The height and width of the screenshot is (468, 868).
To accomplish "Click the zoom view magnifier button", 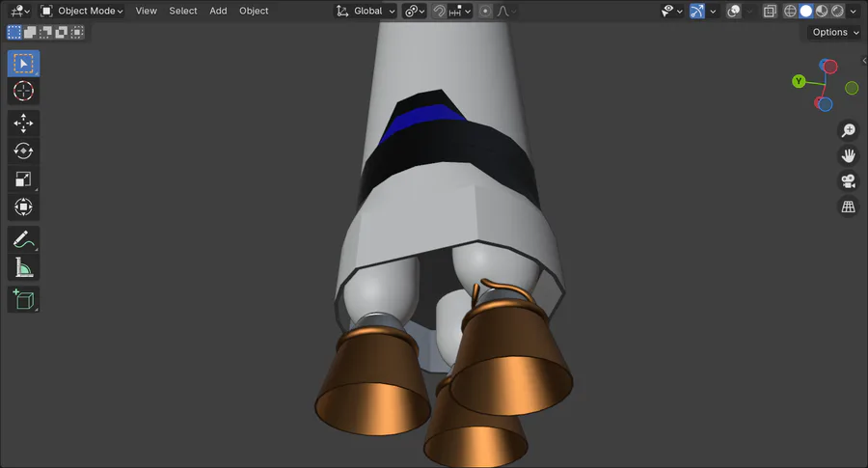I will point(848,130).
